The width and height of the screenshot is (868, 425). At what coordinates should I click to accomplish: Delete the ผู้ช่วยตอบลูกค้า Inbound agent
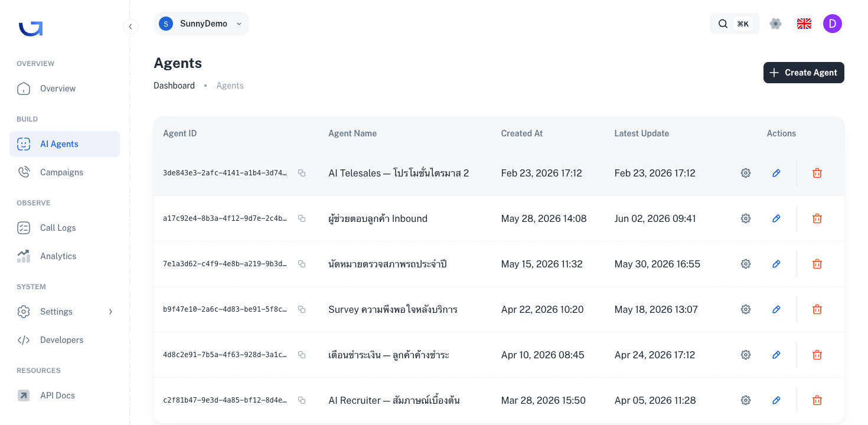pyautogui.click(x=817, y=218)
